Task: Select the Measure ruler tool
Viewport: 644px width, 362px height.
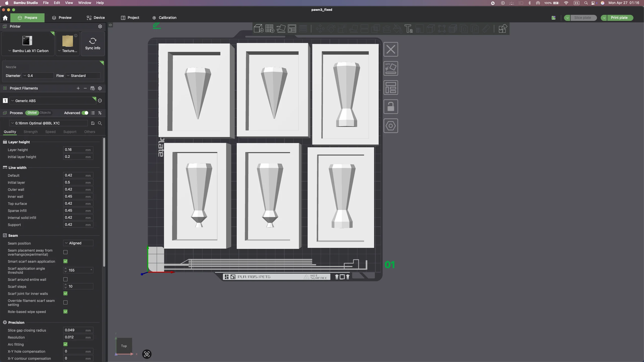Action: [486, 29]
